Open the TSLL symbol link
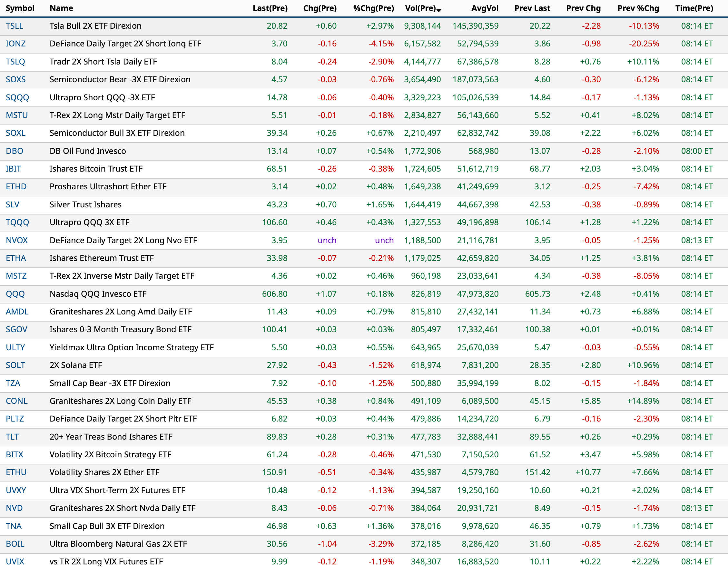 (x=14, y=26)
